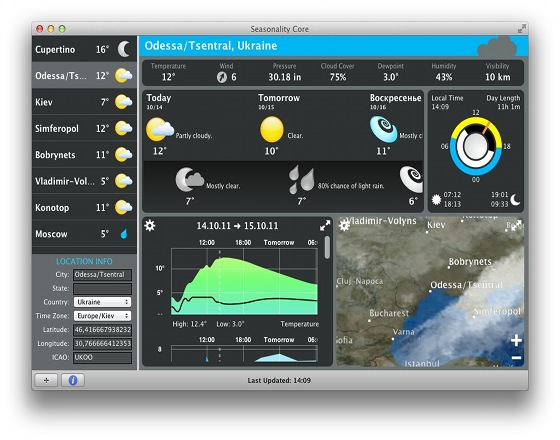Click the weather icon beside Bobrynets 11°

click(124, 155)
